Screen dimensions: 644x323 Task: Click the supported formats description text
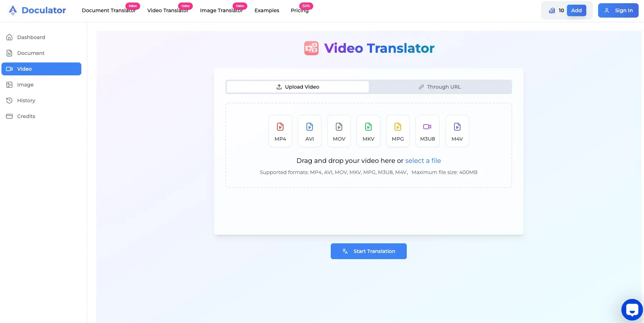point(369,172)
